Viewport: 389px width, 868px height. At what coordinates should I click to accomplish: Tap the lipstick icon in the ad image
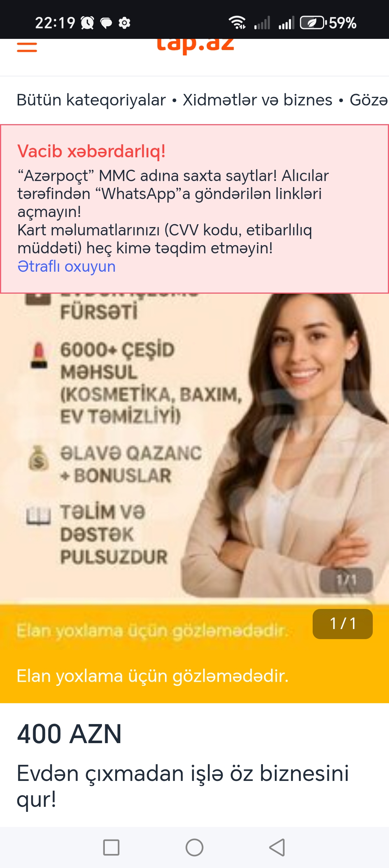pyautogui.click(x=39, y=355)
